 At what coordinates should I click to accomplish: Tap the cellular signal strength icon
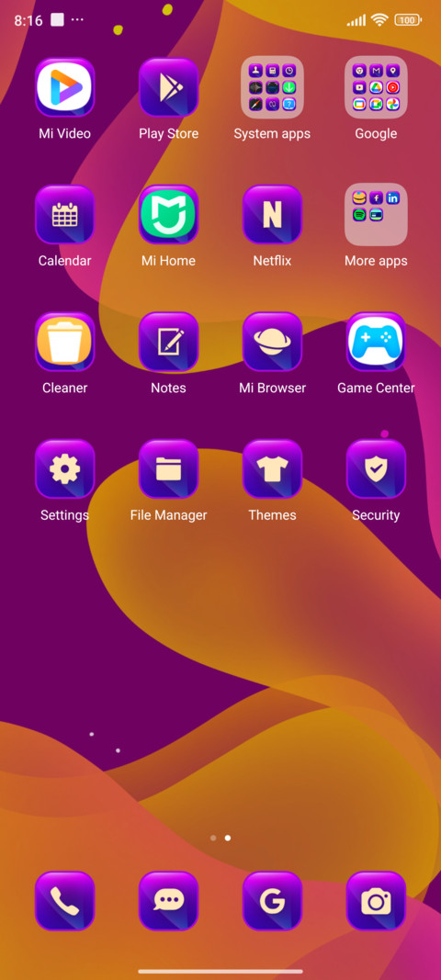(x=356, y=20)
